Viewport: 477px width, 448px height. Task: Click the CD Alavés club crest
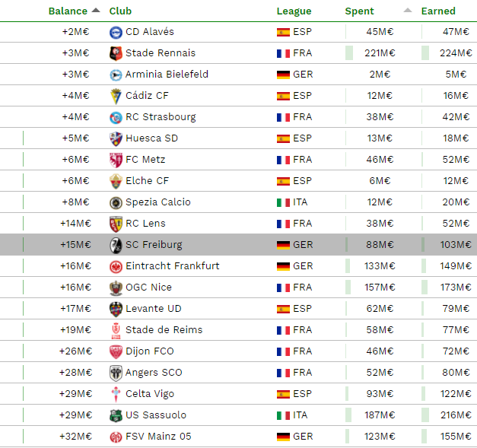point(116,32)
